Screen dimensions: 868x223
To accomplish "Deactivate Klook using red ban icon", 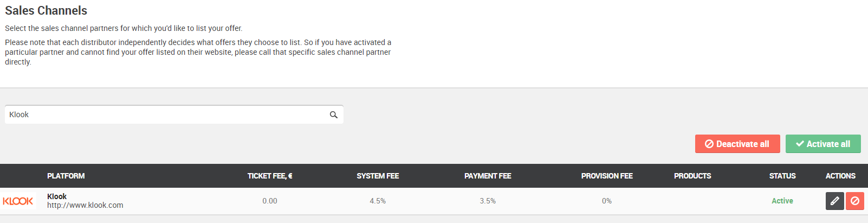I will tap(855, 201).
